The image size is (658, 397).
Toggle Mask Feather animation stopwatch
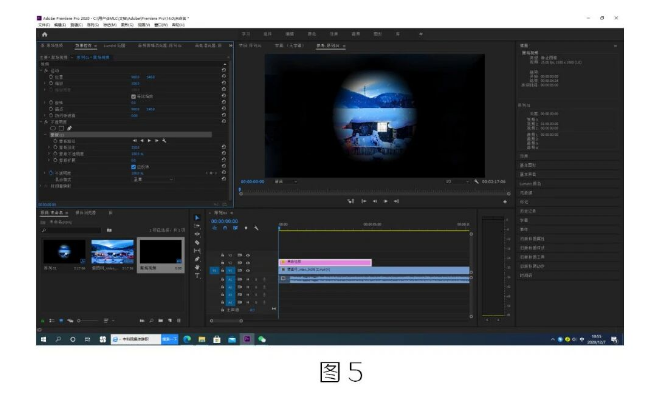(55, 147)
